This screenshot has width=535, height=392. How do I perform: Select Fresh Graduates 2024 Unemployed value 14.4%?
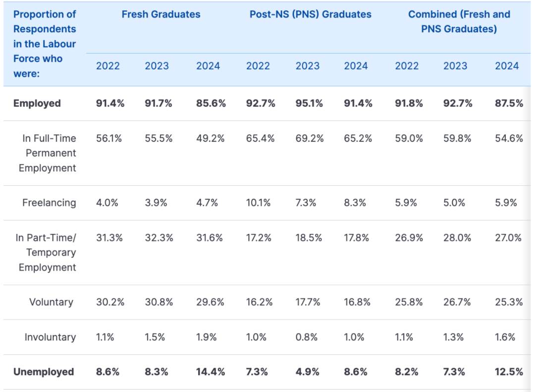pyautogui.click(x=211, y=372)
